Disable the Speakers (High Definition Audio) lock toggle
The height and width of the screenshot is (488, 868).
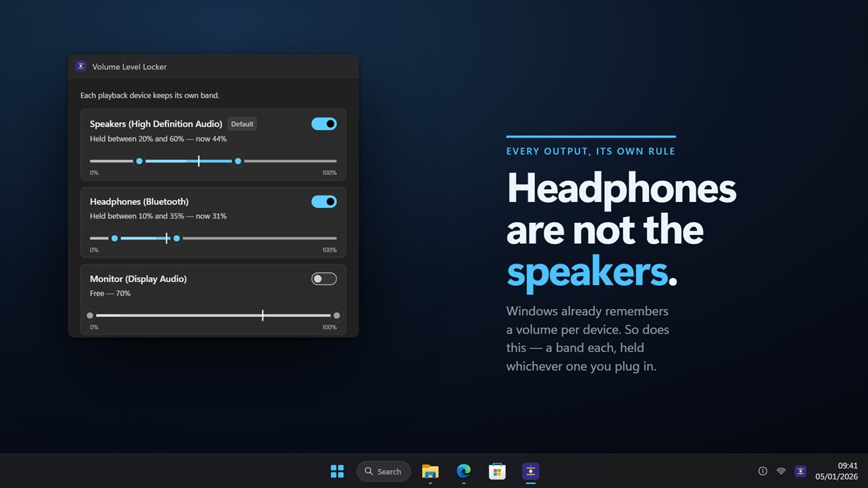click(324, 124)
